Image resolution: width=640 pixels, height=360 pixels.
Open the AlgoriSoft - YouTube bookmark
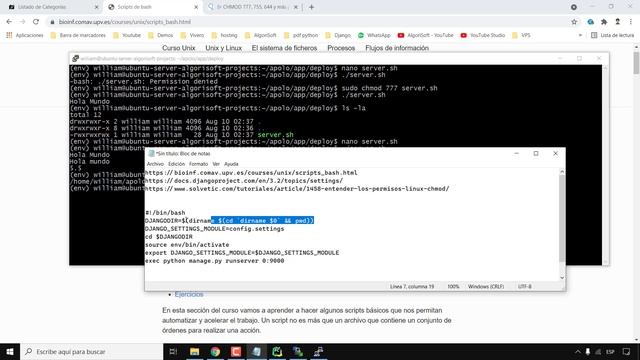(426, 35)
